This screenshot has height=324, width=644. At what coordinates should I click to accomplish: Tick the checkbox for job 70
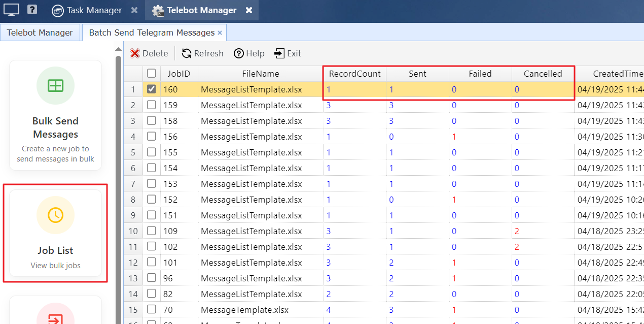(x=151, y=310)
